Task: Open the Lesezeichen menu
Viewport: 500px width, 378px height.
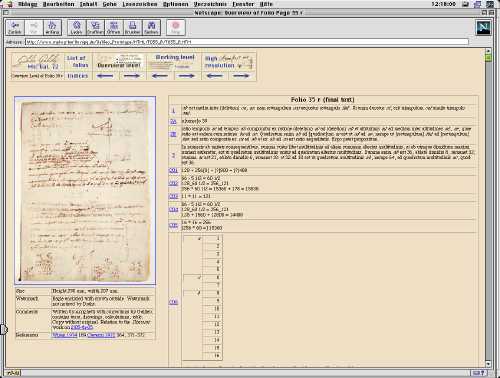Action: (x=140, y=4)
